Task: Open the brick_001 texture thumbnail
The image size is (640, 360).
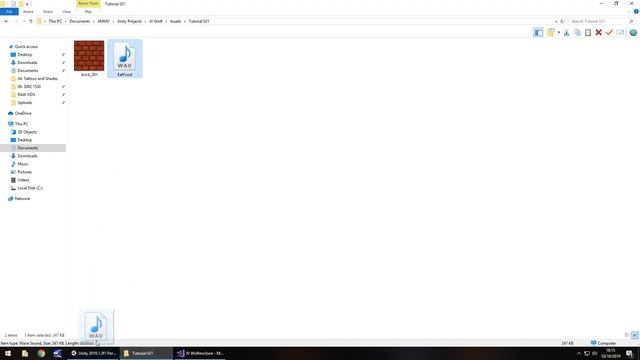Action: pyautogui.click(x=89, y=56)
